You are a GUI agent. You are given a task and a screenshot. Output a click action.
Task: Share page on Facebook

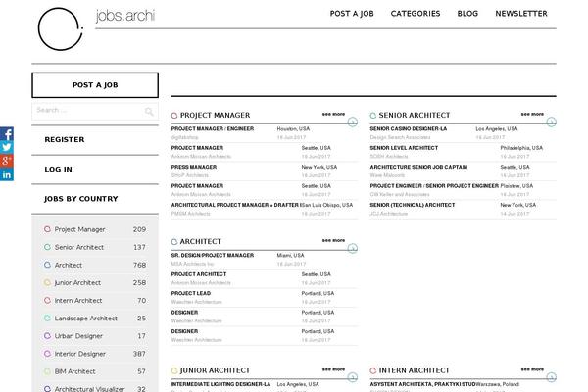pyautogui.click(x=7, y=134)
